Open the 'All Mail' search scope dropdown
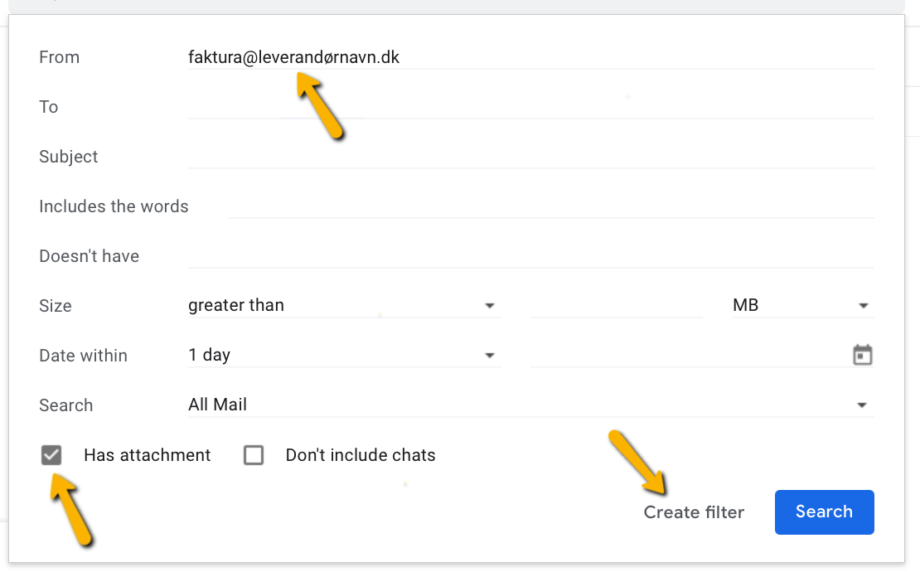Image resolution: width=920 pixels, height=577 pixels. pyautogui.click(x=531, y=404)
